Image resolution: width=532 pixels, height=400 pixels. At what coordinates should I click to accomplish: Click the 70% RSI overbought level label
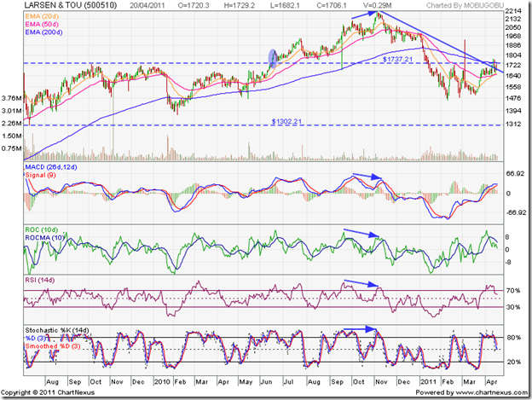click(513, 291)
